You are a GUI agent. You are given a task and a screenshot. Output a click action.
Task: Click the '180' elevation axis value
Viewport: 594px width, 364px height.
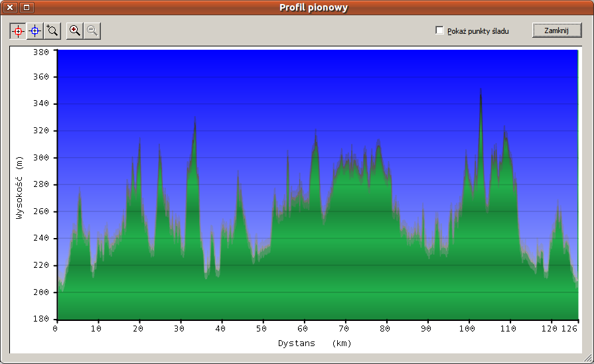point(41,319)
